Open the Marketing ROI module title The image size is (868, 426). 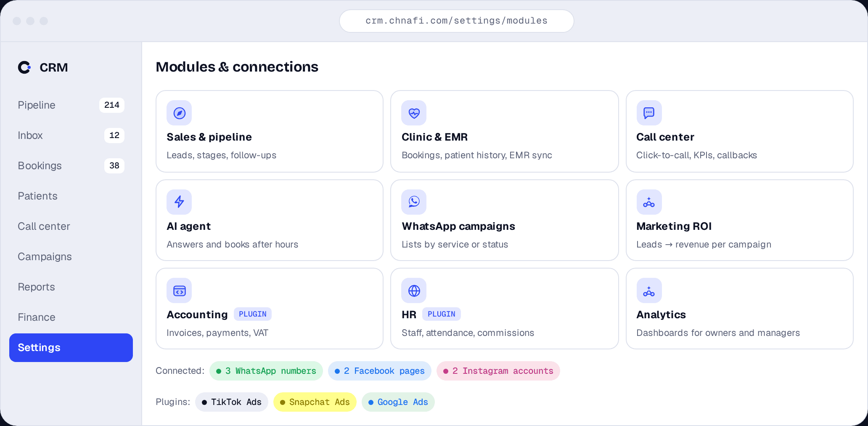click(x=674, y=226)
